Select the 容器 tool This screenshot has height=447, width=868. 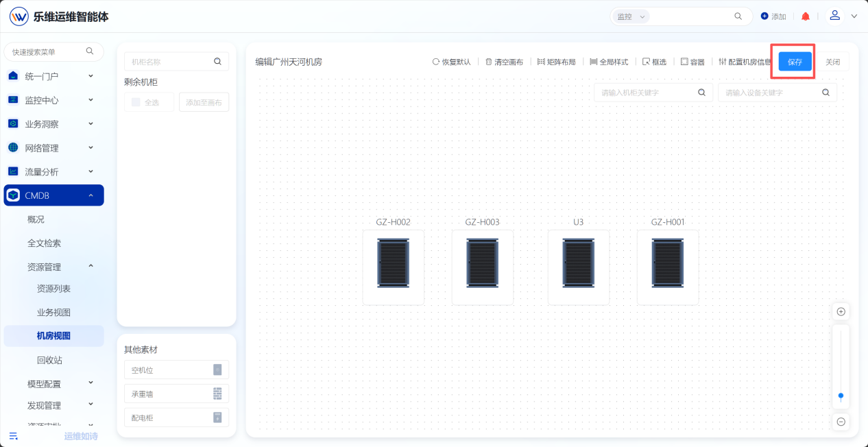692,62
